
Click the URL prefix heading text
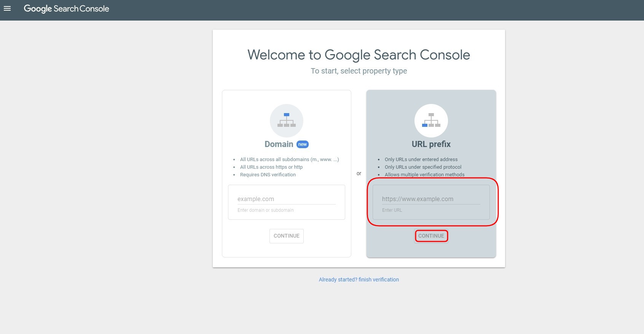[431, 144]
